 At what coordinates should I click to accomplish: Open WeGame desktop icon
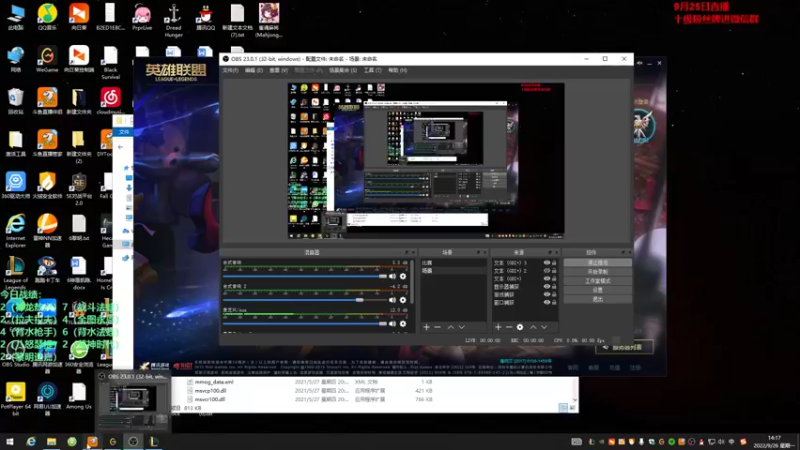(47, 59)
